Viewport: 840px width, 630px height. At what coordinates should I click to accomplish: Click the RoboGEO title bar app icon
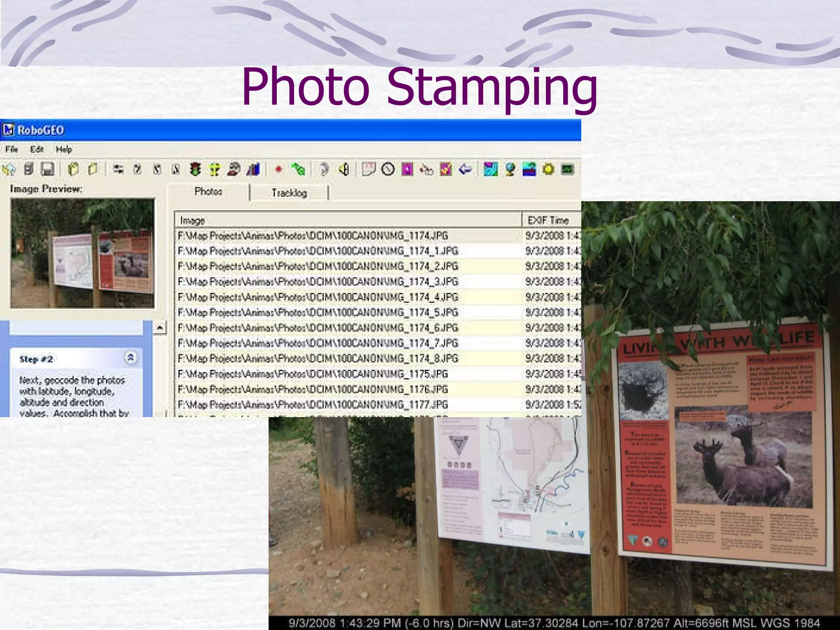(x=9, y=130)
